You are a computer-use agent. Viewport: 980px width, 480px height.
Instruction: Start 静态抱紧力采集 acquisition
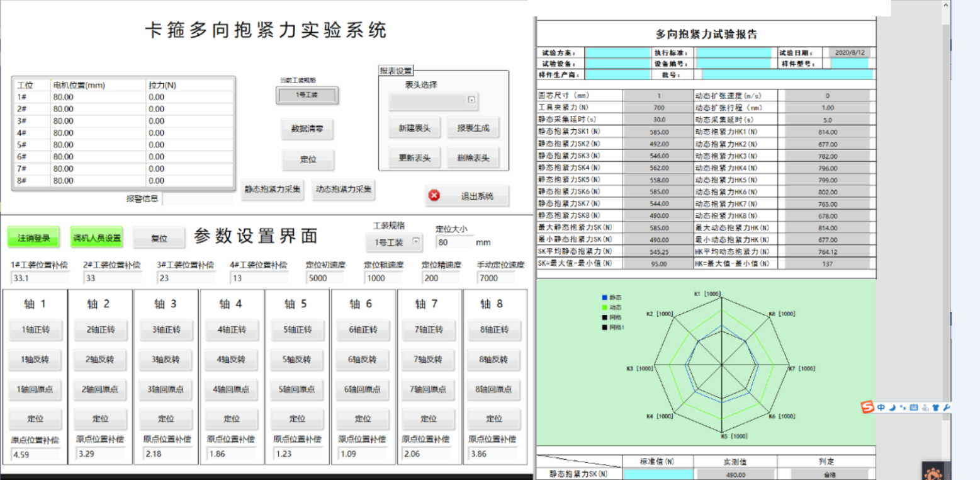272,188
